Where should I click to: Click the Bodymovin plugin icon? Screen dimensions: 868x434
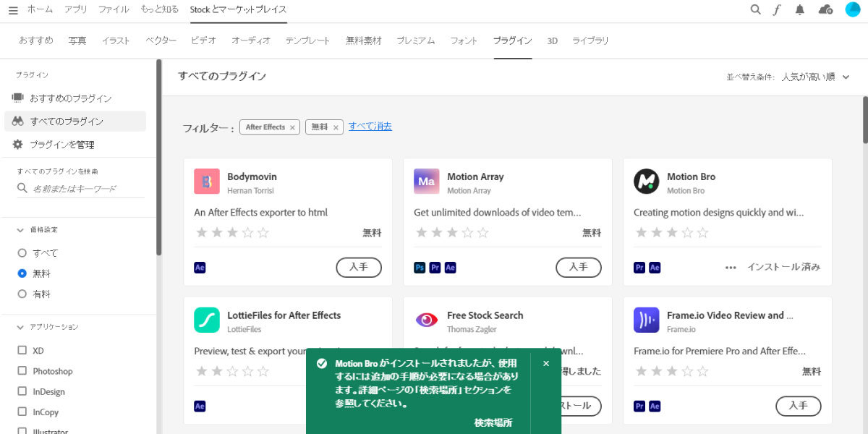tap(207, 182)
